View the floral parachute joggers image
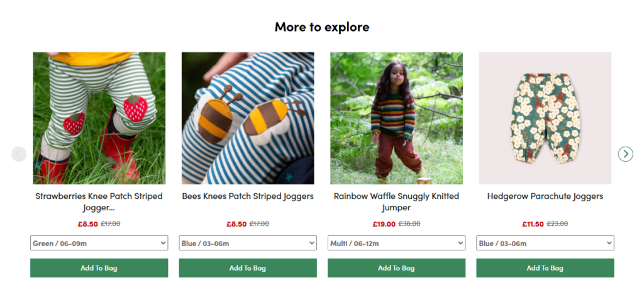 [545, 118]
